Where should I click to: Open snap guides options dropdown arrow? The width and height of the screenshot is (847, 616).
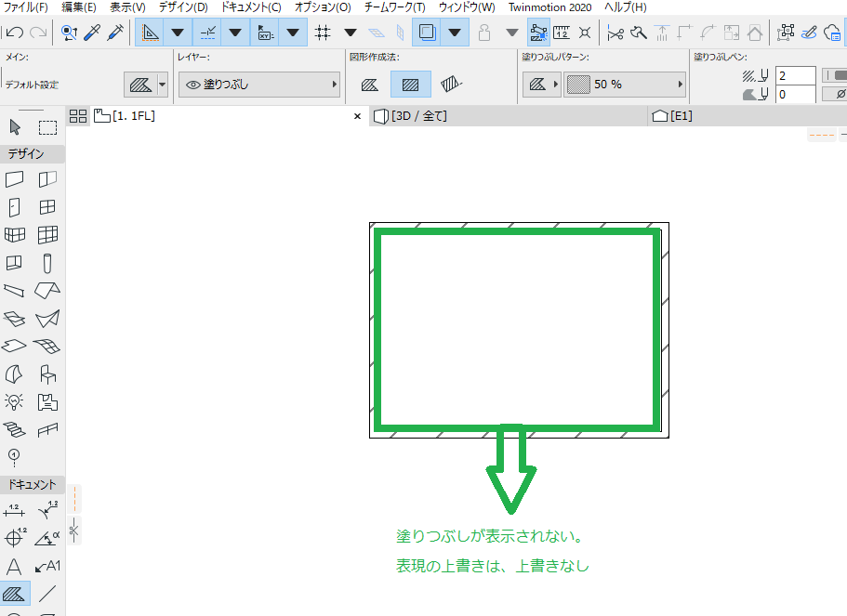(x=235, y=33)
